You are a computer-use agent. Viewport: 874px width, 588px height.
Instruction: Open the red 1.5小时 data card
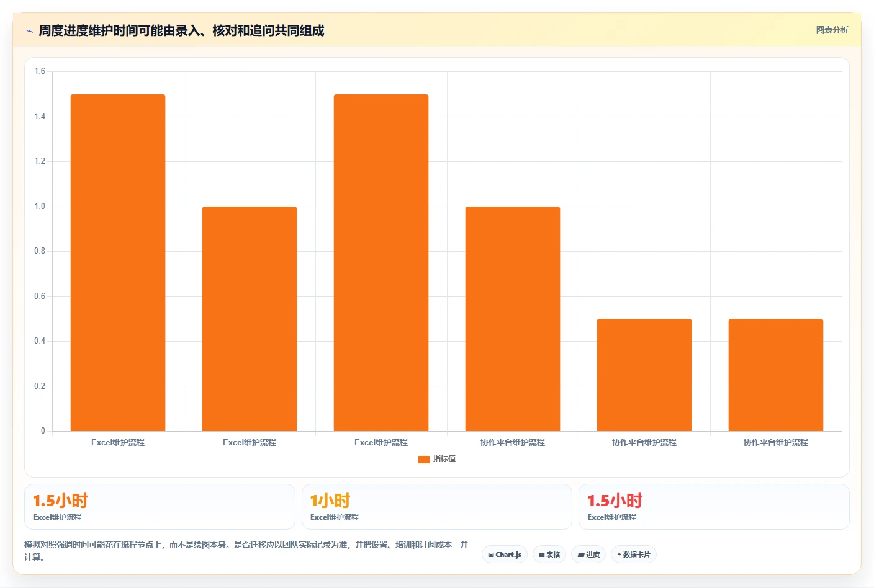(x=714, y=507)
